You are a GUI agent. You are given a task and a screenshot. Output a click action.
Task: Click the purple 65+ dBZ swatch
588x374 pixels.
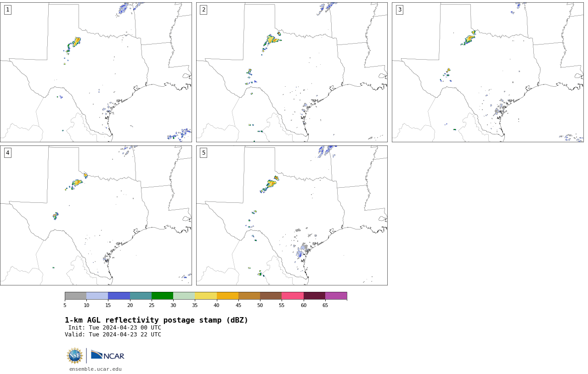pos(336,296)
